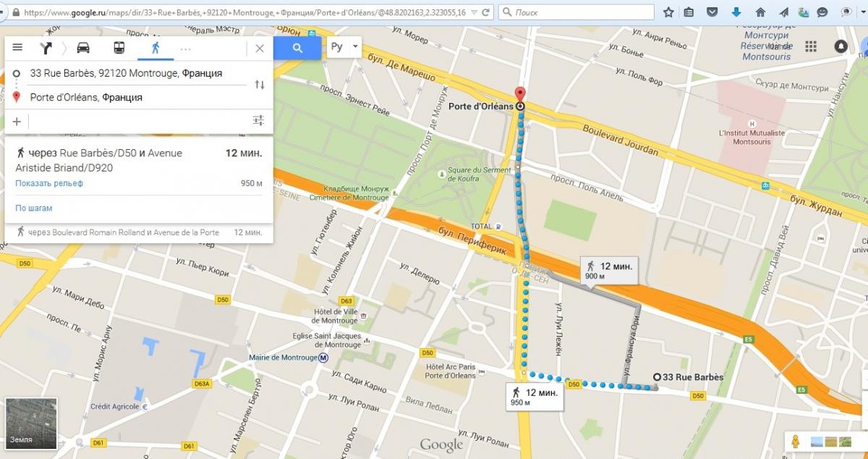Switch to driving directions car icon
868x459 pixels.
pos(83,48)
